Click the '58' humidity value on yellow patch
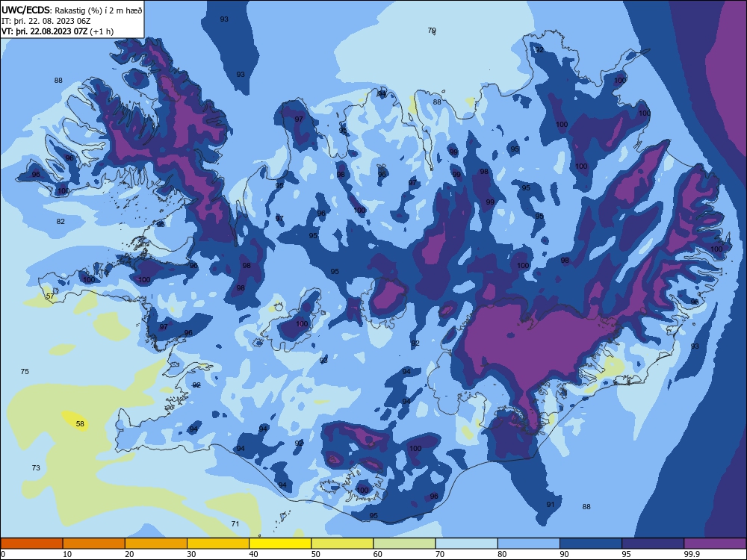 point(80,424)
